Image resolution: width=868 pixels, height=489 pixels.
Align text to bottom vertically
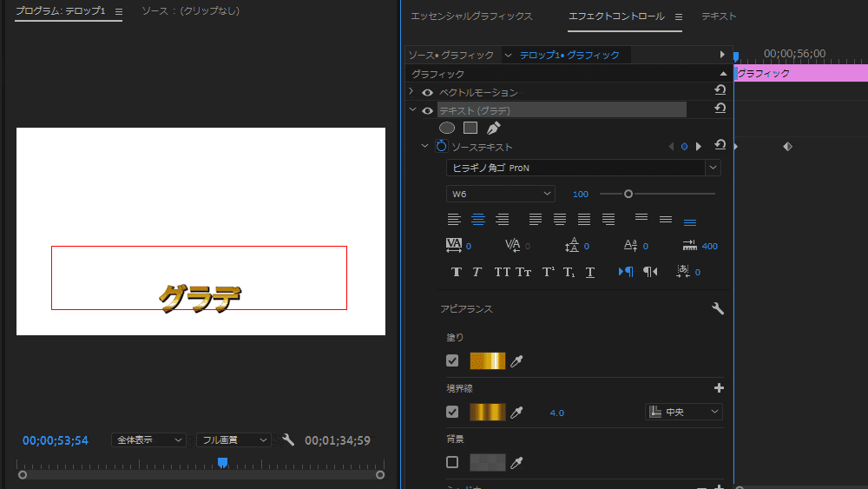pyautogui.click(x=690, y=222)
